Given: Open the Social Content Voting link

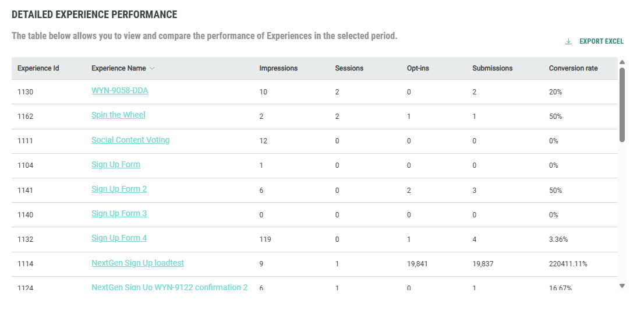Looking at the screenshot, I should point(130,140).
